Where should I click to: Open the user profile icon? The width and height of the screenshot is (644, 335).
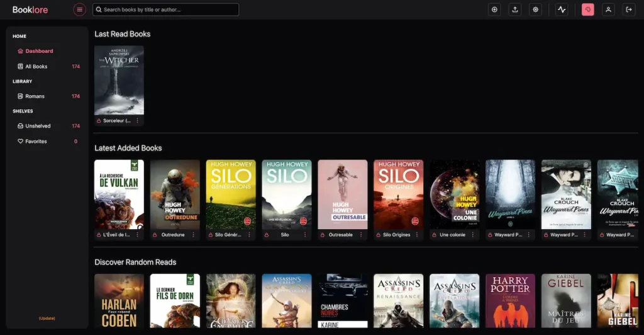tap(608, 9)
